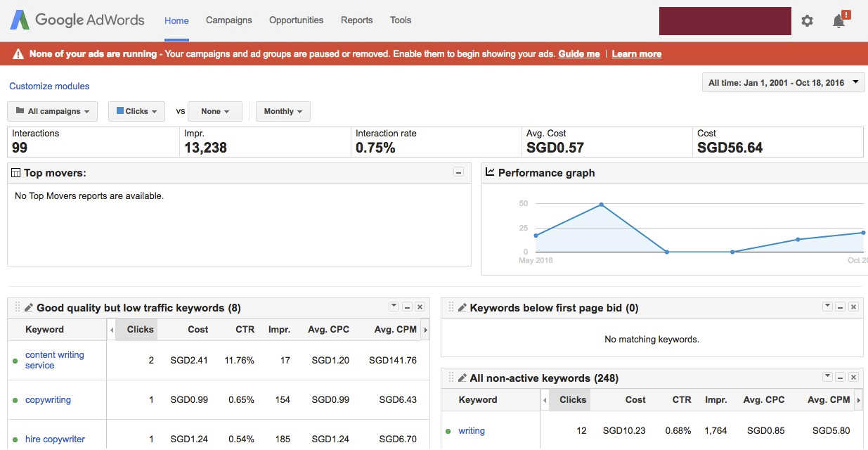Click the right arrow in the Good quality keywords table header
Screen dimensions: 868x450
pos(425,330)
